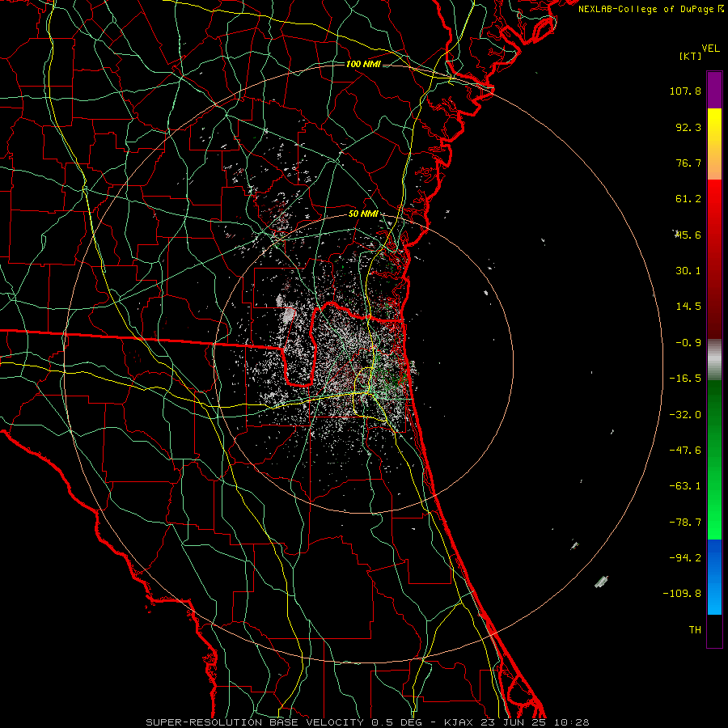Click the [KT] units label
This screenshot has width=728, height=728.
click(x=690, y=56)
